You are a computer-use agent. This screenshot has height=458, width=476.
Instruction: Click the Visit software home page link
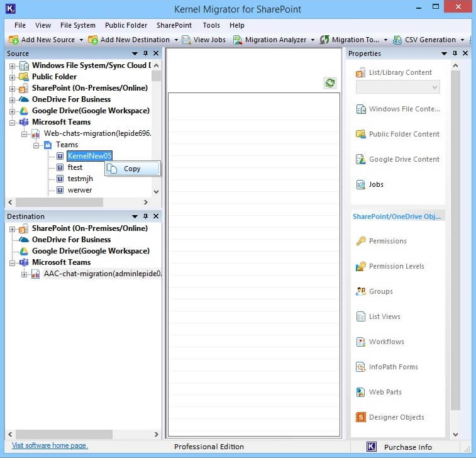coord(50,445)
